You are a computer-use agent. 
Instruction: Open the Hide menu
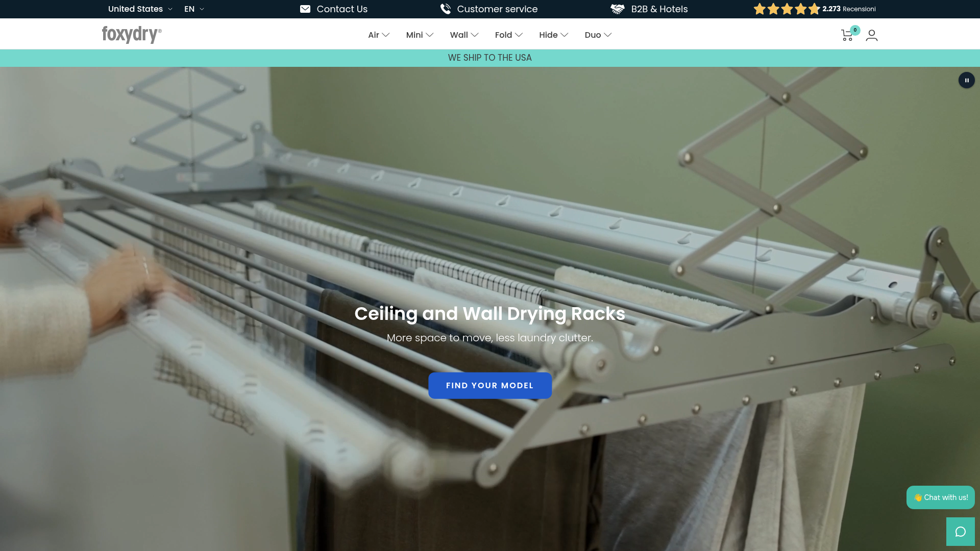click(x=554, y=35)
